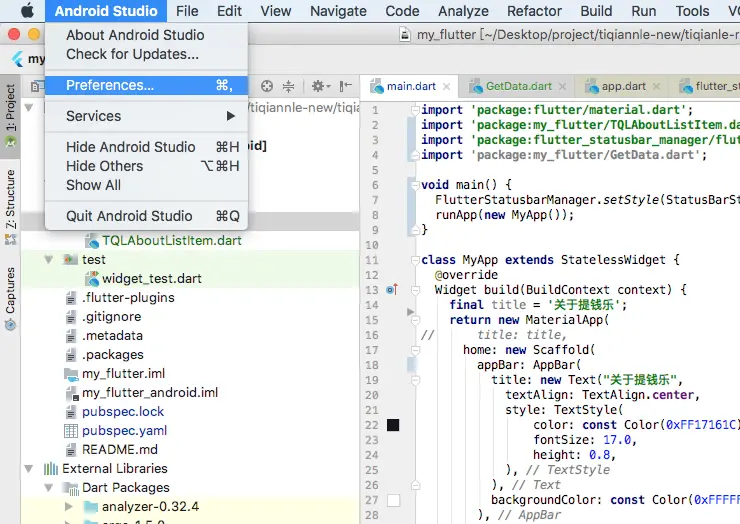740x524 pixels.
Task: Select .gitignore file
Action: [112, 317]
